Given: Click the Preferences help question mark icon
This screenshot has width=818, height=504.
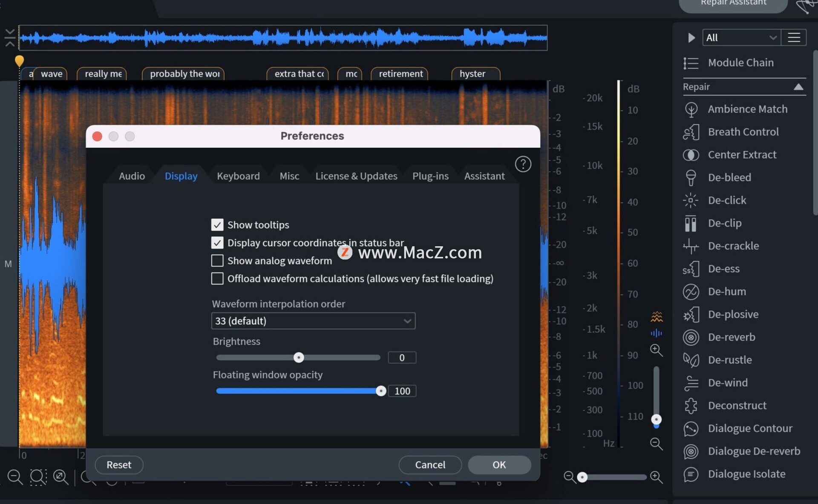Looking at the screenshot, I should [523, 164].
